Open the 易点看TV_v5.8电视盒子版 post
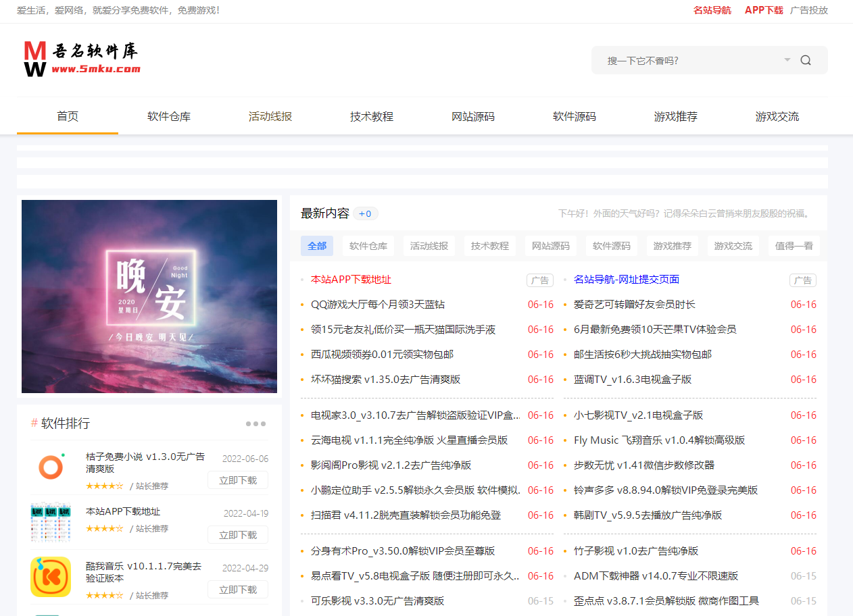 pos(416,576)
